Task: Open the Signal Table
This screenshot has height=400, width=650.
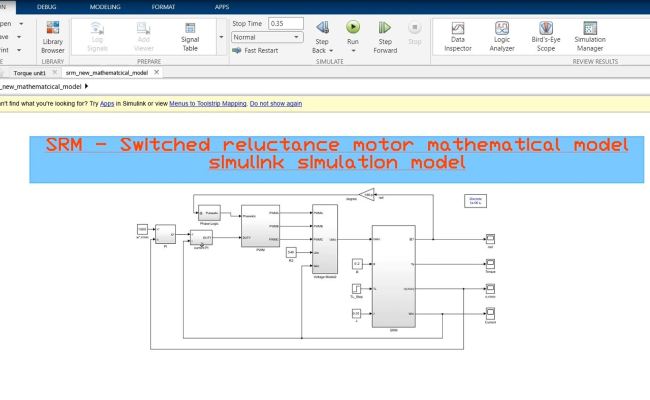Action: tap(190, 36)
